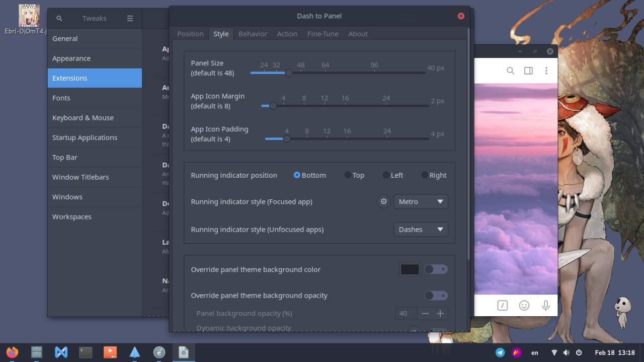
Task: Close the Dash to Panel dialog
Action: coord(461,16)
